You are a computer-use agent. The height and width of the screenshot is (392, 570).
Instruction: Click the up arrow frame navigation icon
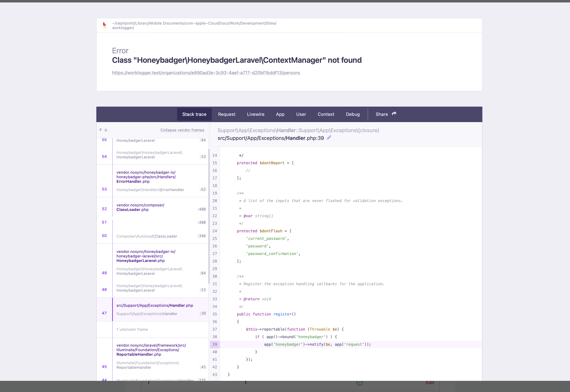click(x=100, y=130)
